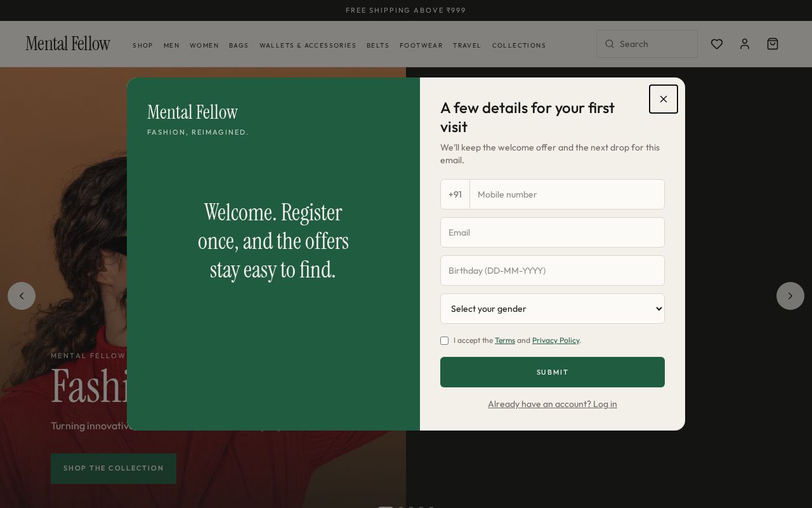Open the Collections menu
Viewport: 812px width, 508px height.
click(519, 45)
